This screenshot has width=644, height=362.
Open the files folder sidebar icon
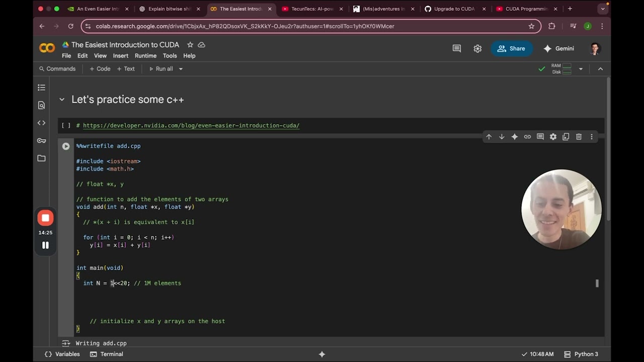coord(41,158)
